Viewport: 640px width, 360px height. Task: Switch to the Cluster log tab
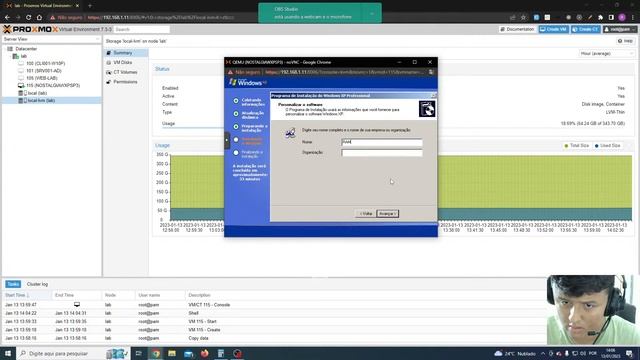coord(37,284)
